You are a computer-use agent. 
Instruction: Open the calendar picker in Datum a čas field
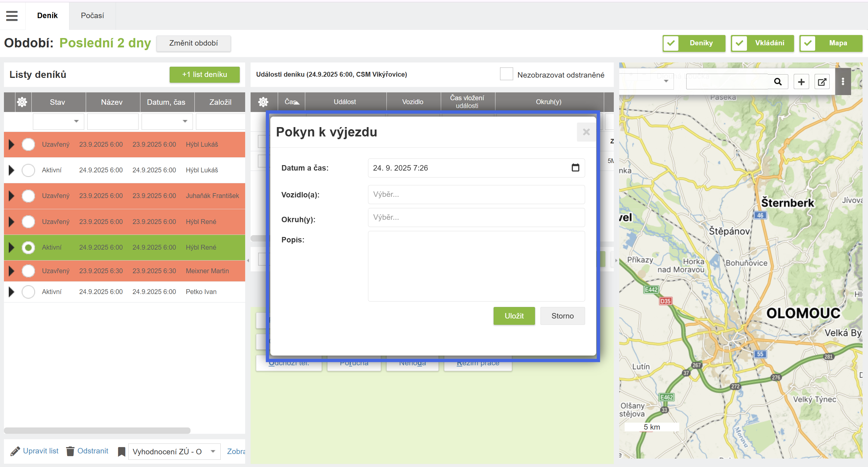pos(575,168)
